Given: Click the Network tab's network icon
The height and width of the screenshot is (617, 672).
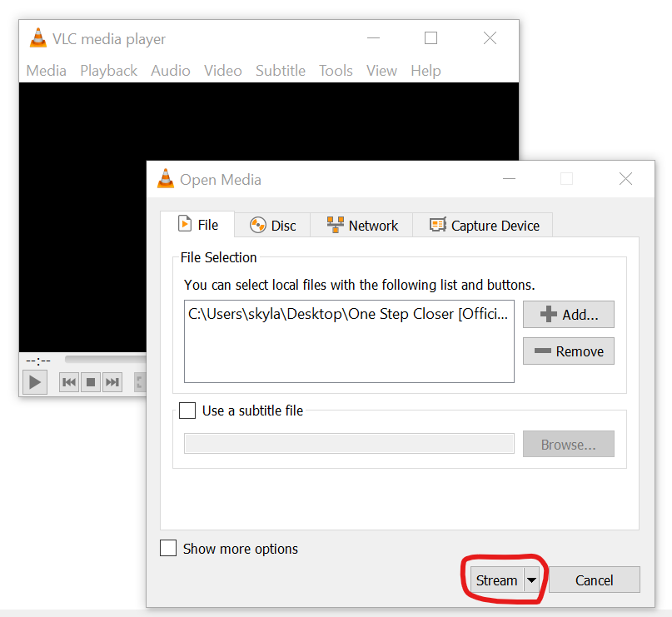Looking at the screenshot, I should (x=335, y=225).
